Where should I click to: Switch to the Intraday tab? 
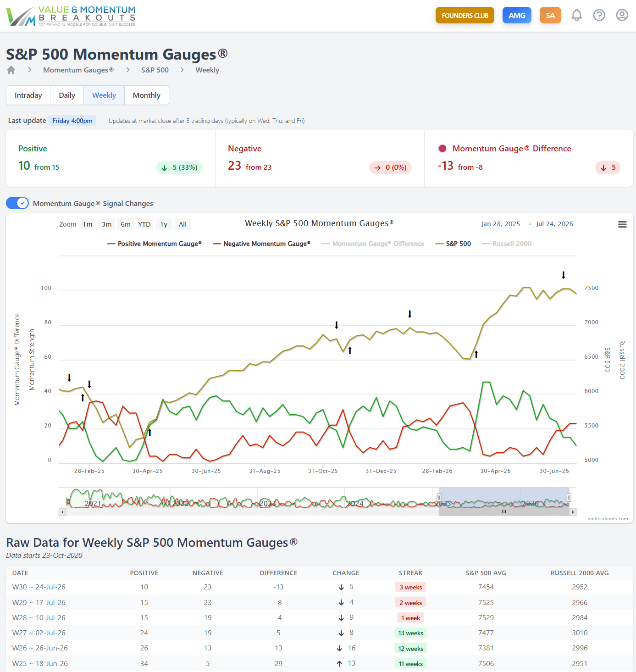pyautogui.click(x=28, y=95)
